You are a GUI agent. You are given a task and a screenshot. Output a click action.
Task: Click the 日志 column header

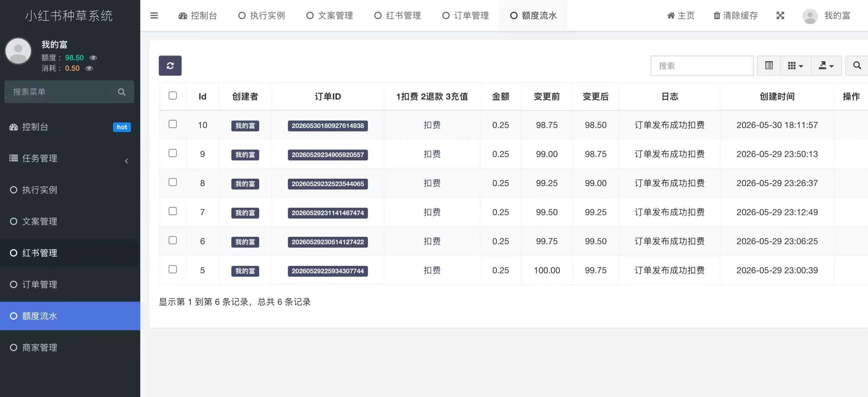[669, 96]
